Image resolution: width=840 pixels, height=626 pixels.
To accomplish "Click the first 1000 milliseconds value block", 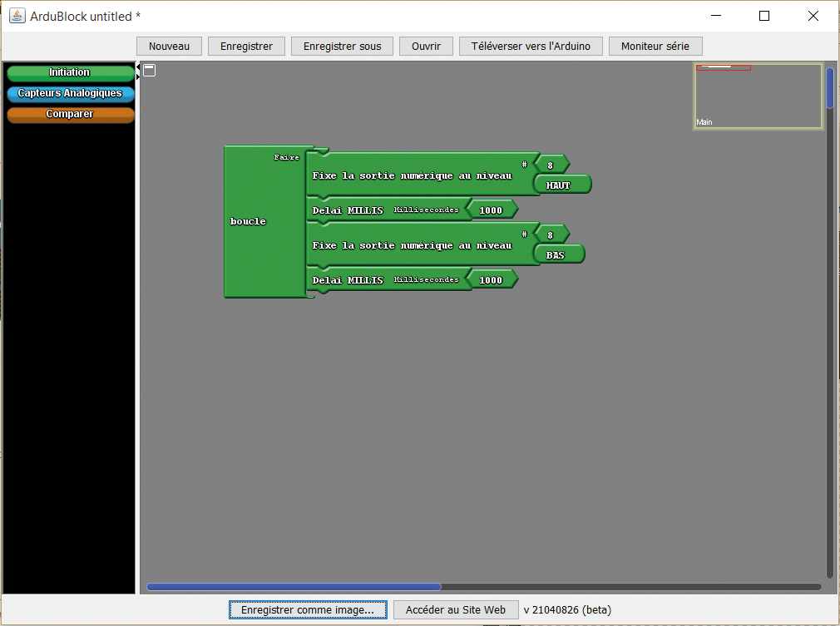I will pos(492,209).
